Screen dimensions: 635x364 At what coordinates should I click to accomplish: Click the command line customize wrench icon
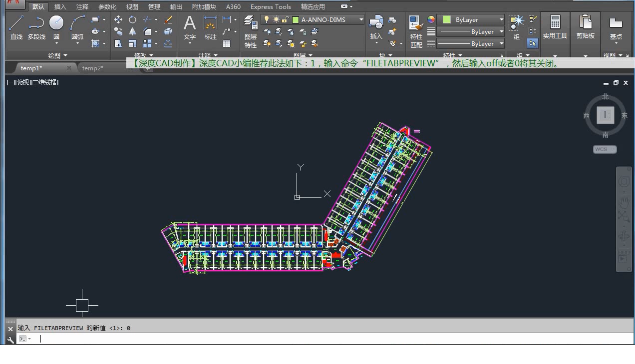point(11,340)
